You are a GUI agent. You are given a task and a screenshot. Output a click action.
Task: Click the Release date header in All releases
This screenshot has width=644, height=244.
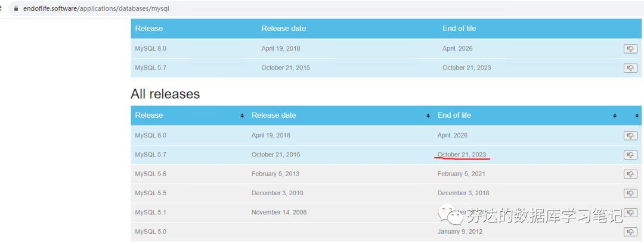click(x=274, y=115)
